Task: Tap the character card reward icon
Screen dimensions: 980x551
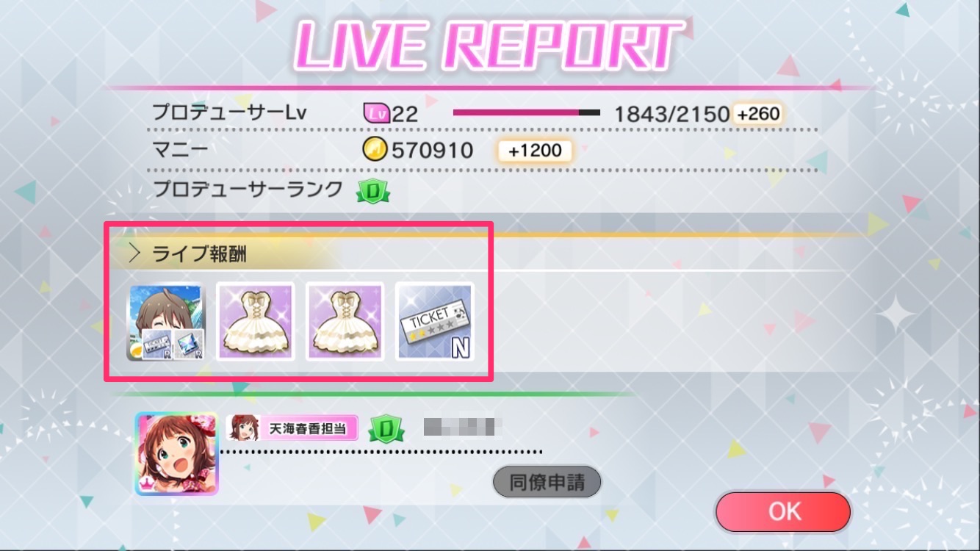Action: point(167,321)
